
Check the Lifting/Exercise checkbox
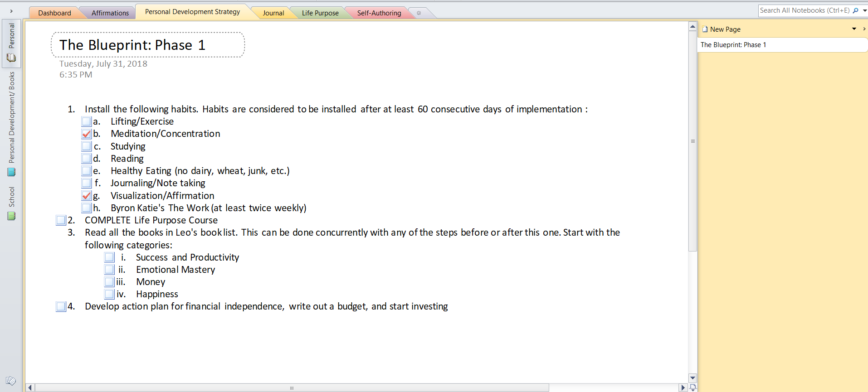point(87,121)
